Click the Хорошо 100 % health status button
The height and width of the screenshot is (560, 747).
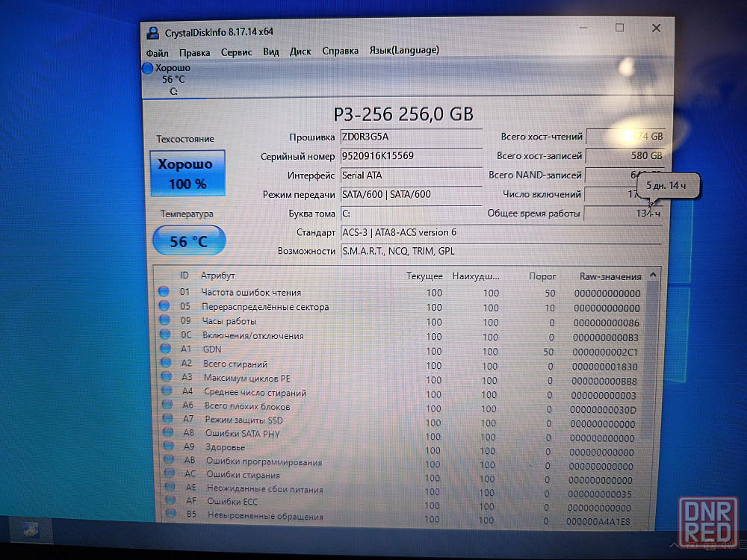click(187, 173)
